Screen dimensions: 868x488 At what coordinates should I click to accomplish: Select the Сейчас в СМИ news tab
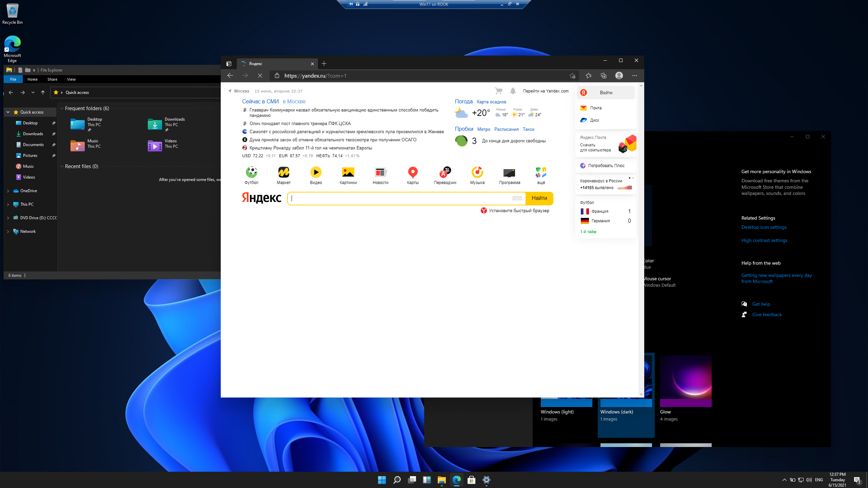(x=260, y=101)
